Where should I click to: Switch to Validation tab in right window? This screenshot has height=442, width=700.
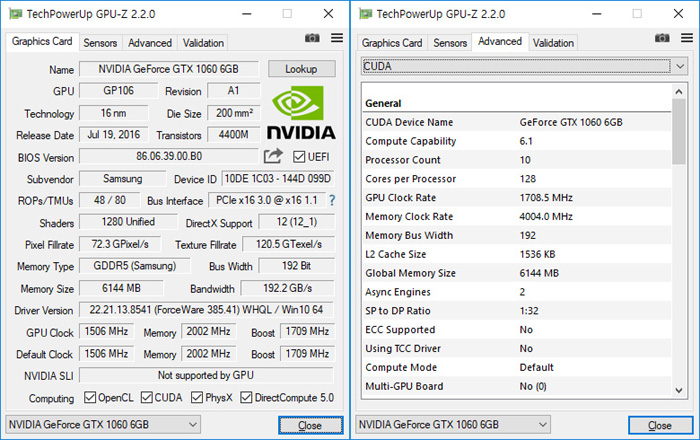coord(553,43)
